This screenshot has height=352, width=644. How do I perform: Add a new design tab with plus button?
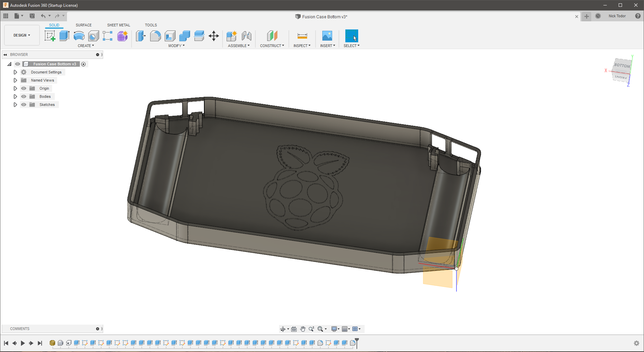pyautogui.click(x=586, y=16)
